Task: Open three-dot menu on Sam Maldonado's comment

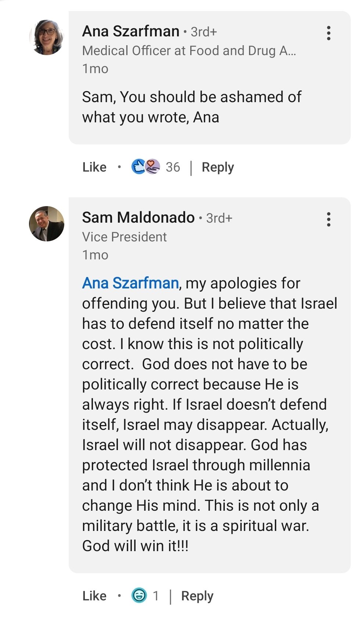Action: click(x=328, y=219)
